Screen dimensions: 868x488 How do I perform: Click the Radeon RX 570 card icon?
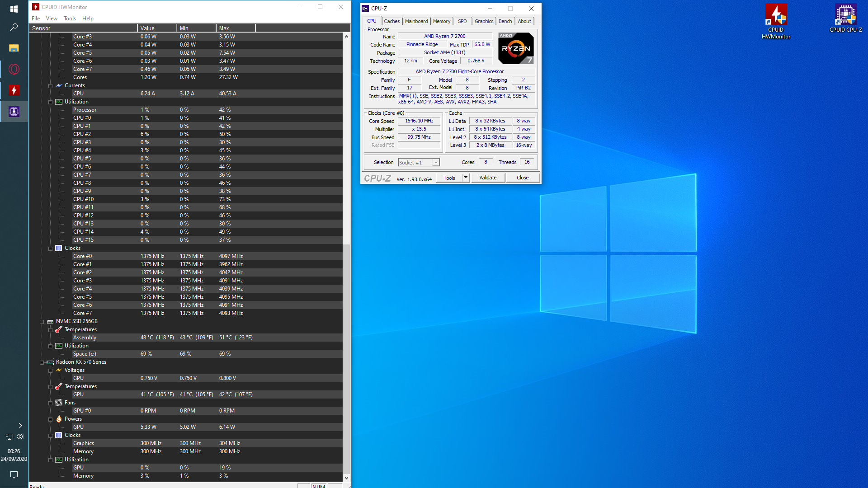coord(50,362)
